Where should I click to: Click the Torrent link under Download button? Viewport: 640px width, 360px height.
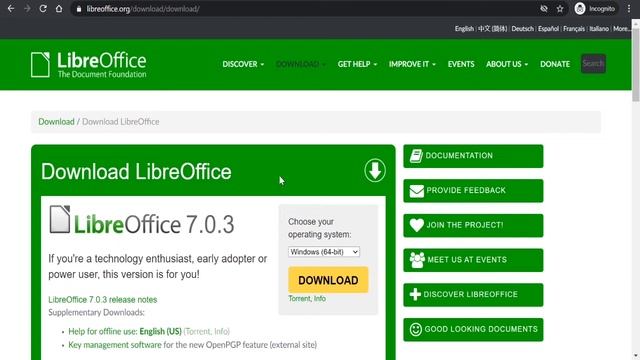click(x=299, y=299)
